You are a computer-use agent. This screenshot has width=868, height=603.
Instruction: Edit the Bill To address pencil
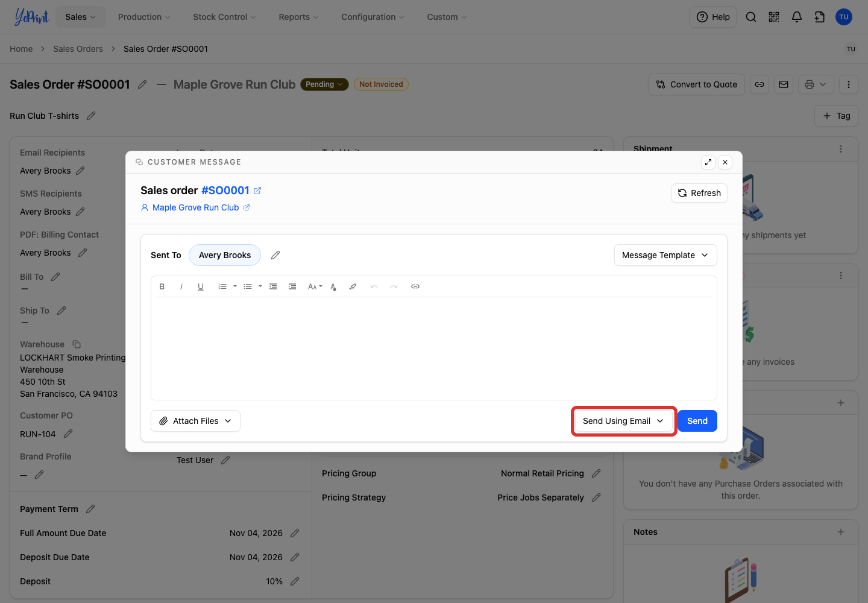pyautogui.click(x=55, y=277)
